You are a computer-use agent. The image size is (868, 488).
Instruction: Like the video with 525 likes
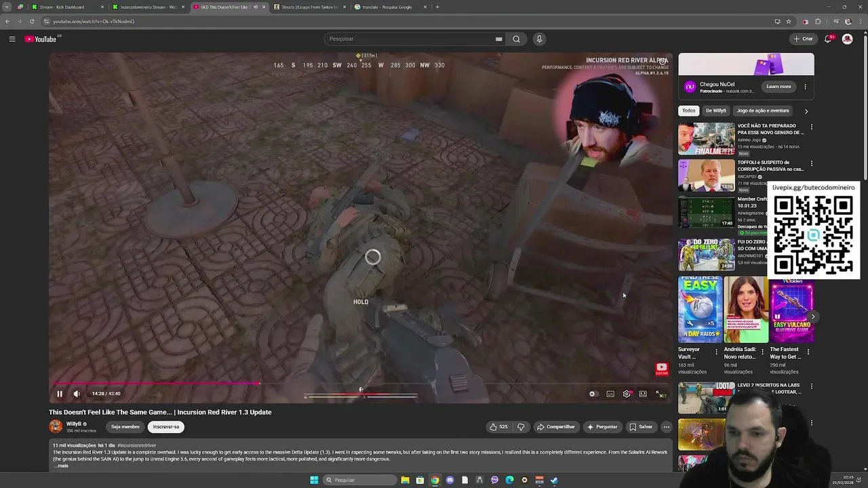click(498, 427)
